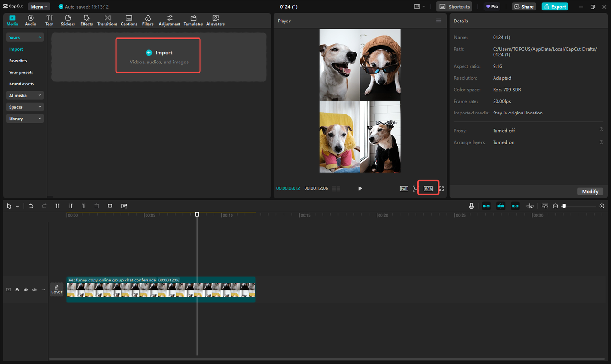Image resolution: width=611 pixels, height=364 pixels.
Task: Switch to the Audio tab
Action: (x=30, y=20)
